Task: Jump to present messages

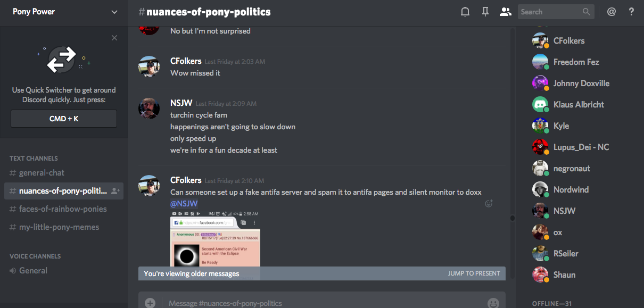Action: point(474,273)
